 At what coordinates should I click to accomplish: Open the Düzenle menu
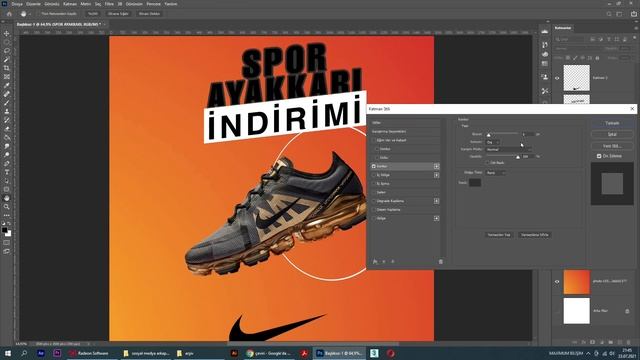[x=33, y=4]
